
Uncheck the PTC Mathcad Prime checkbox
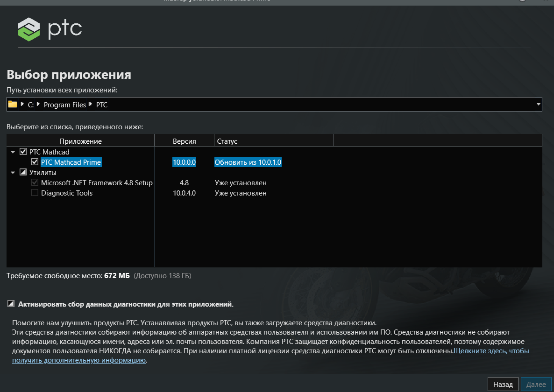[x=35, y=162]
